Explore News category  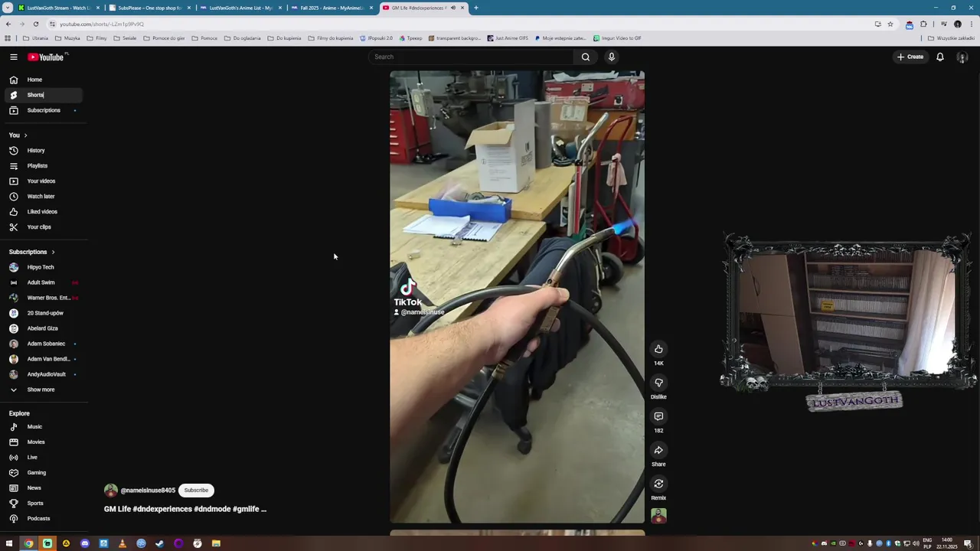coord(44,488)
